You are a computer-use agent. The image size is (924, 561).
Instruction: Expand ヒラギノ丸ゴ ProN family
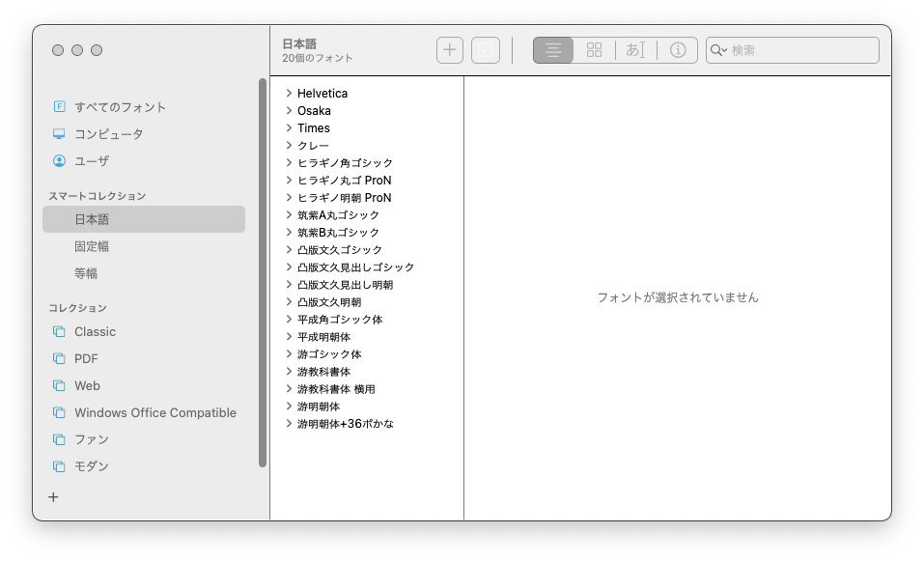coord(289,181)
